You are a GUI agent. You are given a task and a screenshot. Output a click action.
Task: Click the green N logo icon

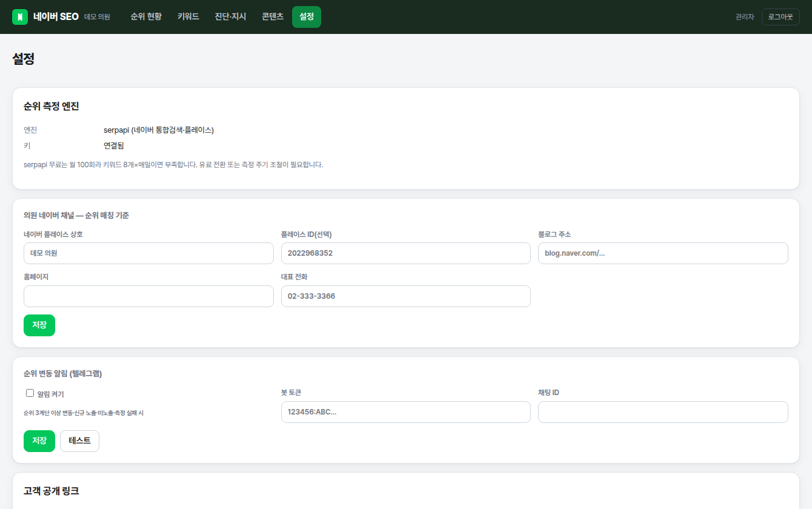click(20, 17)
